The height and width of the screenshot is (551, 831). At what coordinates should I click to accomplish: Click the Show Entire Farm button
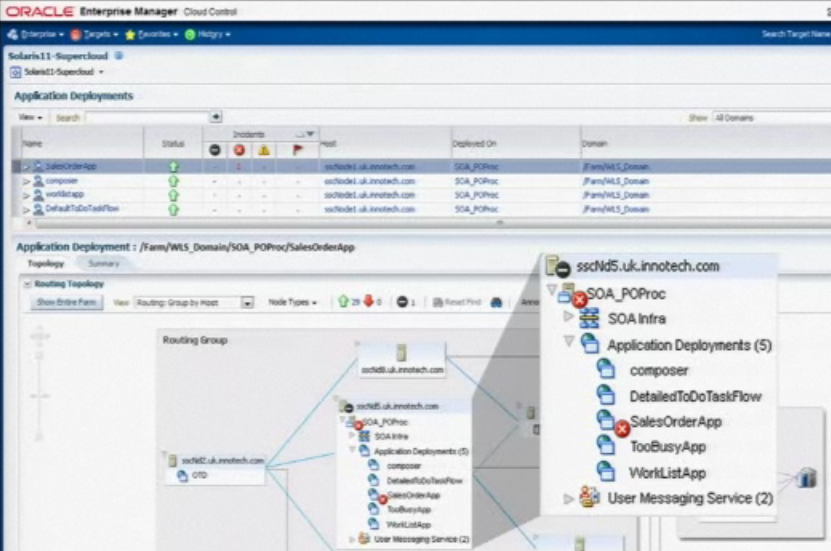click(x=66, y=302)
